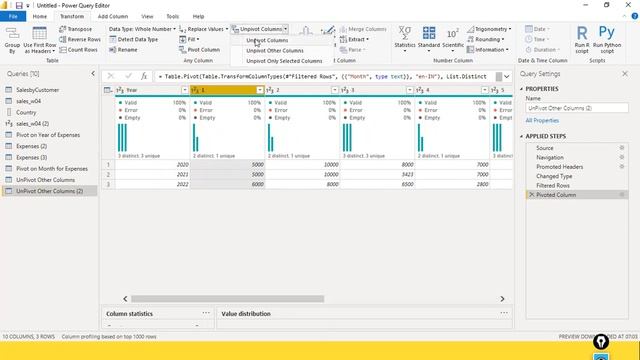This screenshot has width=640, height=360.
Task: Switch to the Tools tab
Action: [173, 16]
